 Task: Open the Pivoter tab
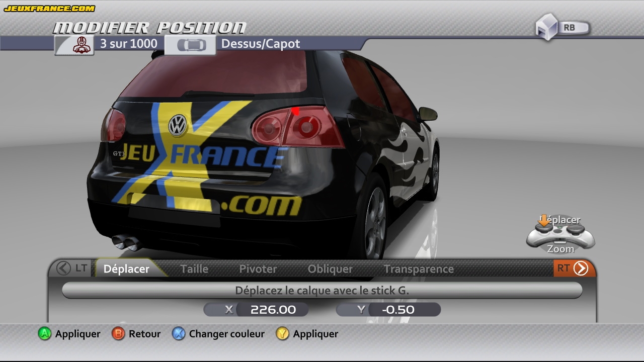pos(258,269)
